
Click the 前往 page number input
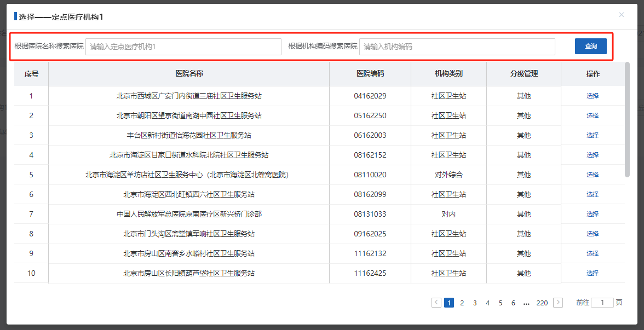click(603, 302)
